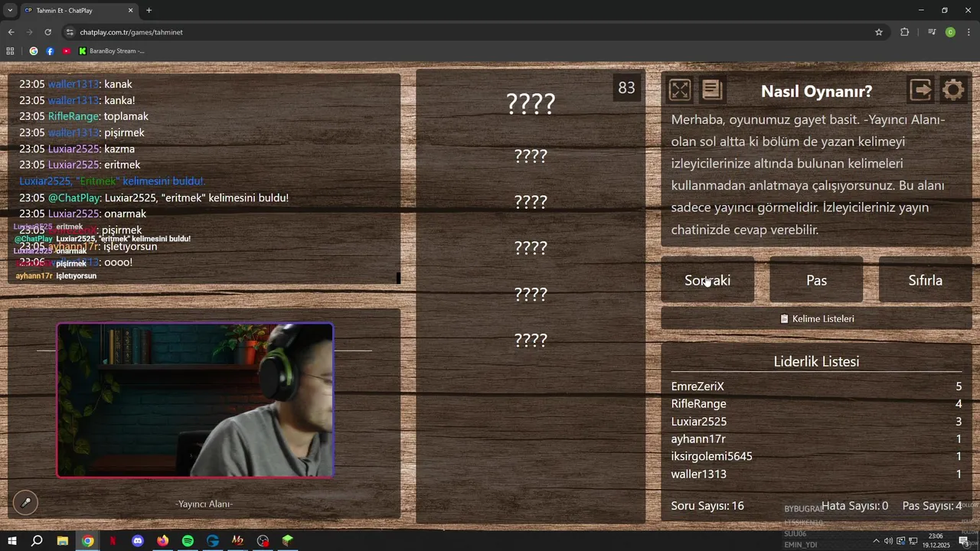Open the notes/list icon next to the fullscreen icon

coord(712,90)
